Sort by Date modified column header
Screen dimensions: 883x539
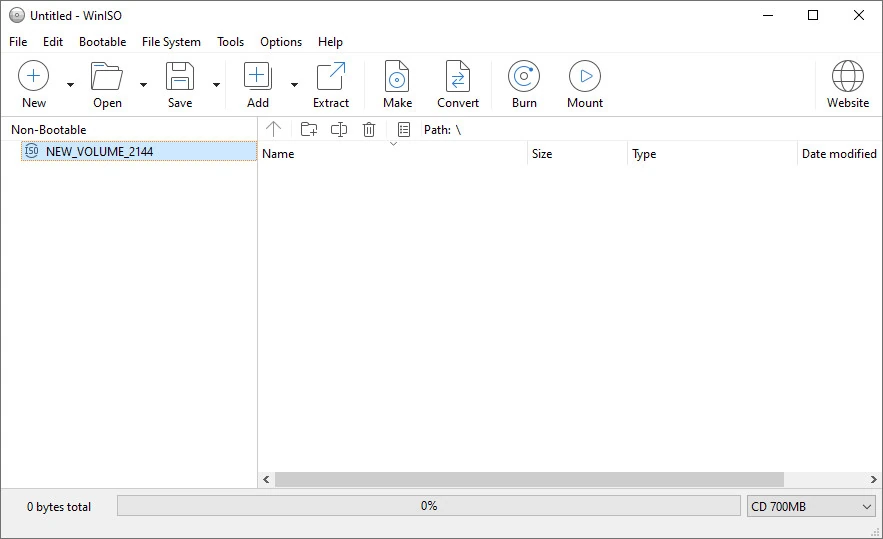pyautogui.click(x=839, y=154)
